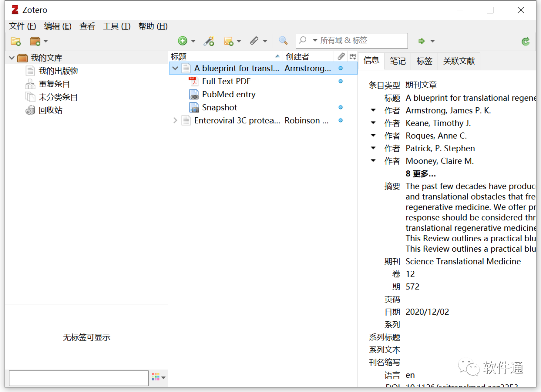This screenshot has height=392, width=541.
Task: Open the colored tag selector actions menu
Action: 159,377
